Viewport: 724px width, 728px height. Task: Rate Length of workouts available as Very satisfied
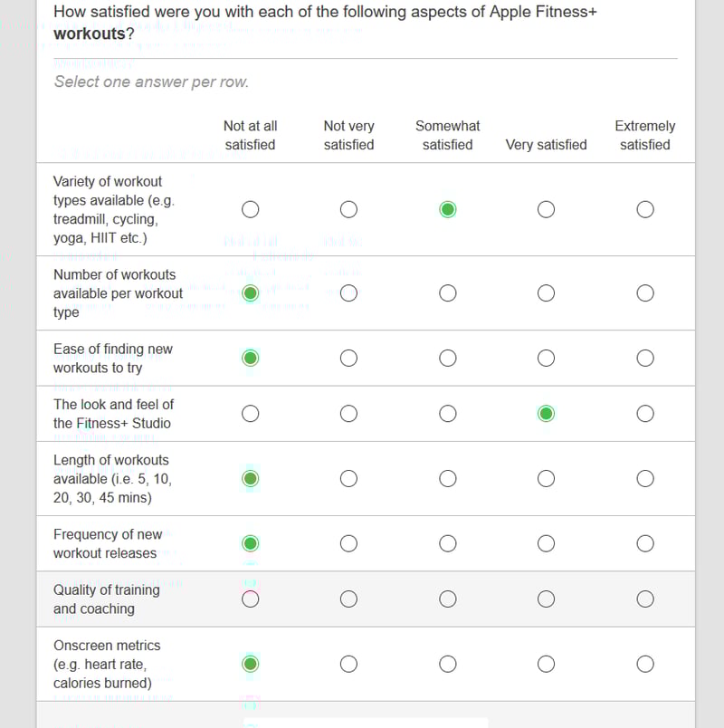pos(546,478)
